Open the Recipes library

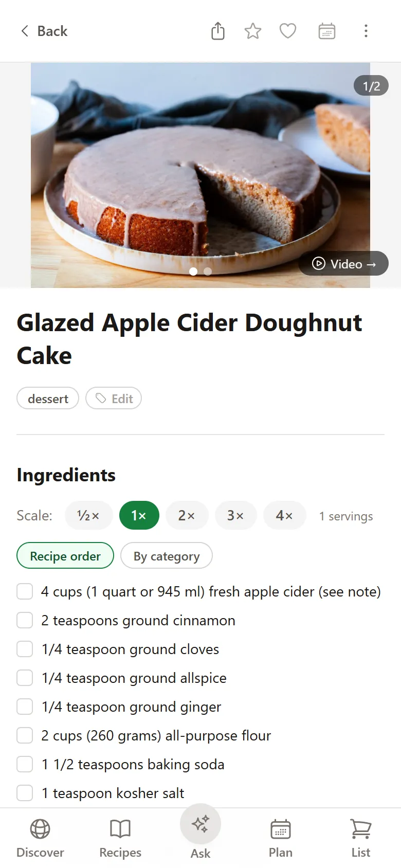tap(120, 836)
